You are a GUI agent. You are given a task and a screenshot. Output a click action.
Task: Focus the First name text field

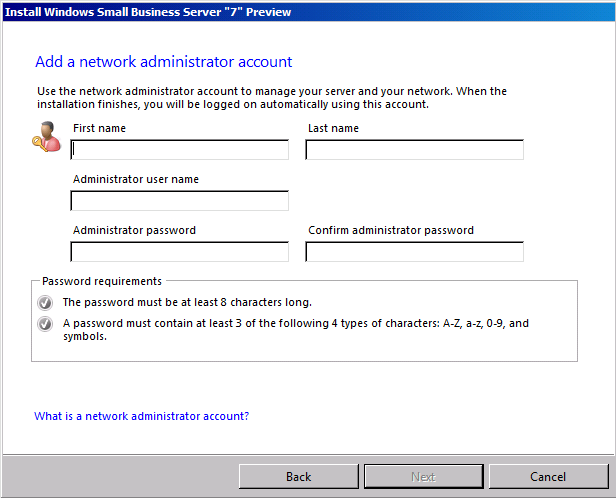tap(180, 150)
